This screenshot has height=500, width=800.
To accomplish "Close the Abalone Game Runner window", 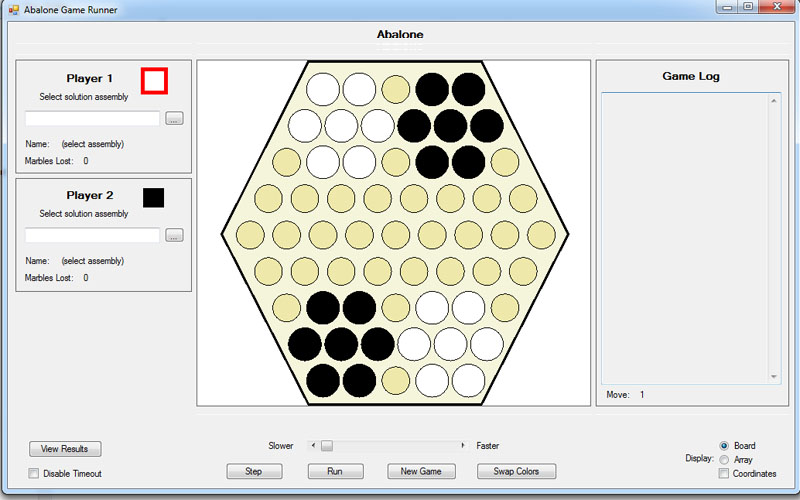I will (x=777, y=7).
